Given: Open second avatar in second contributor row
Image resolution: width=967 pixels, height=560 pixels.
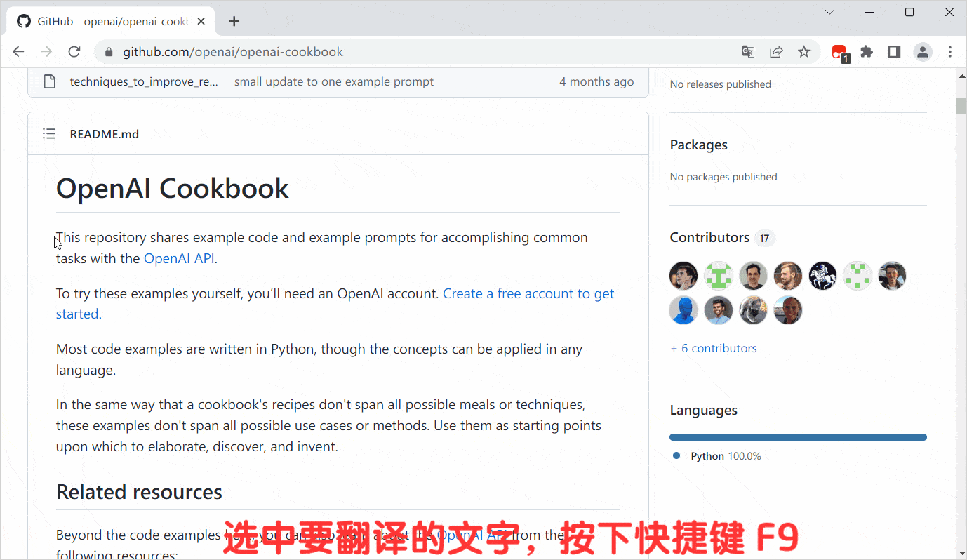Looking at the screenshot, I should (x=719, y=310).
